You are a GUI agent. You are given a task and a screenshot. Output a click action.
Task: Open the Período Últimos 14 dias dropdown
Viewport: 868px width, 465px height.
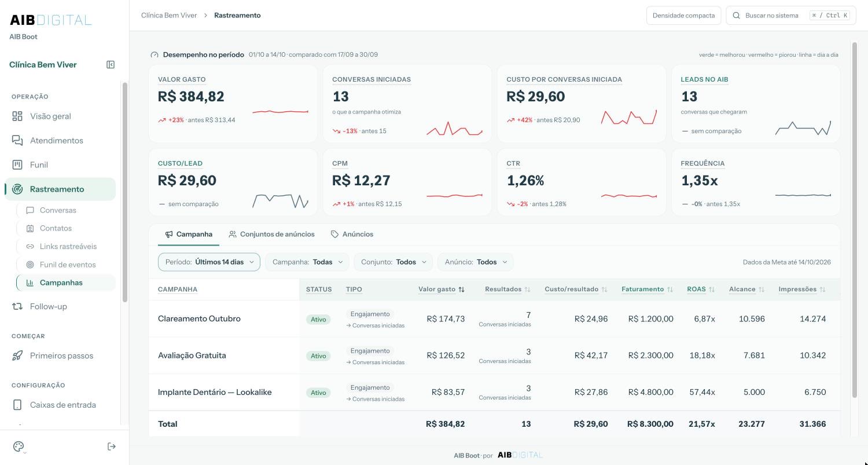tap(209, 262)
